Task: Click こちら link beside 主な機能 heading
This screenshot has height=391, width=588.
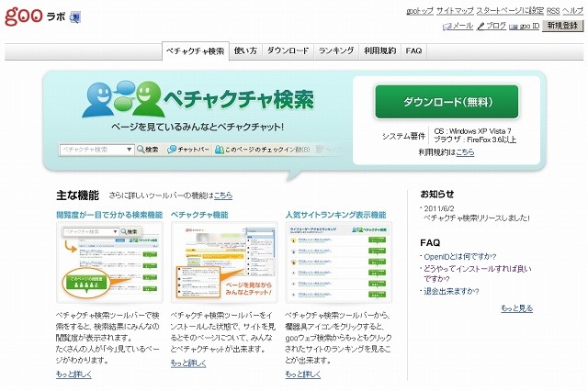Action: click(x=223, y=195)
